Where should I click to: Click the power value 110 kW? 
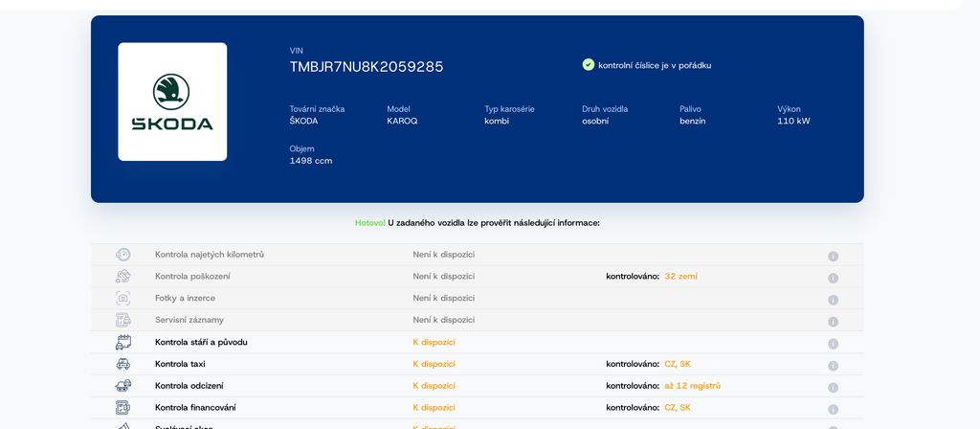(x=793, y=122)
